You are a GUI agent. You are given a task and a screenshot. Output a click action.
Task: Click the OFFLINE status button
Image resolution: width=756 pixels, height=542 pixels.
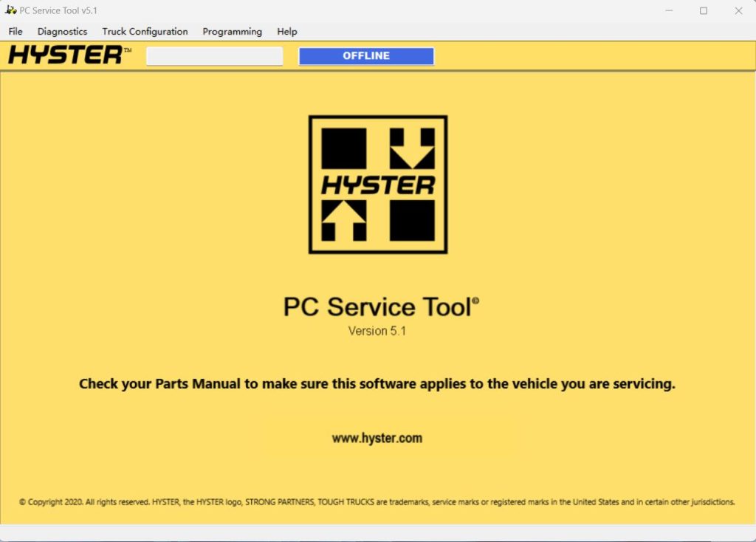(x=365, y=55)
